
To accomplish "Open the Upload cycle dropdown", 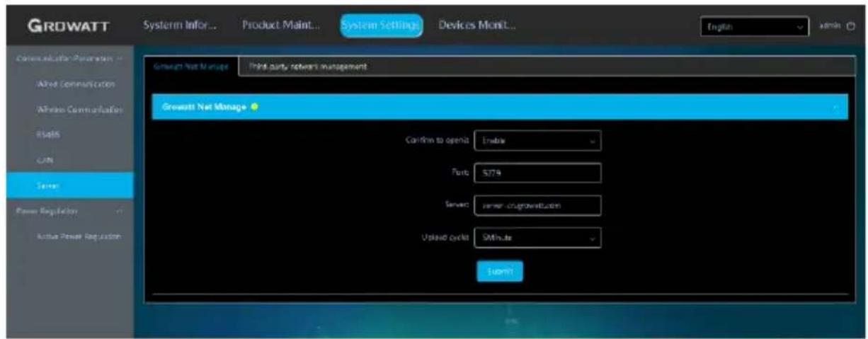I will tap(537, 239).
